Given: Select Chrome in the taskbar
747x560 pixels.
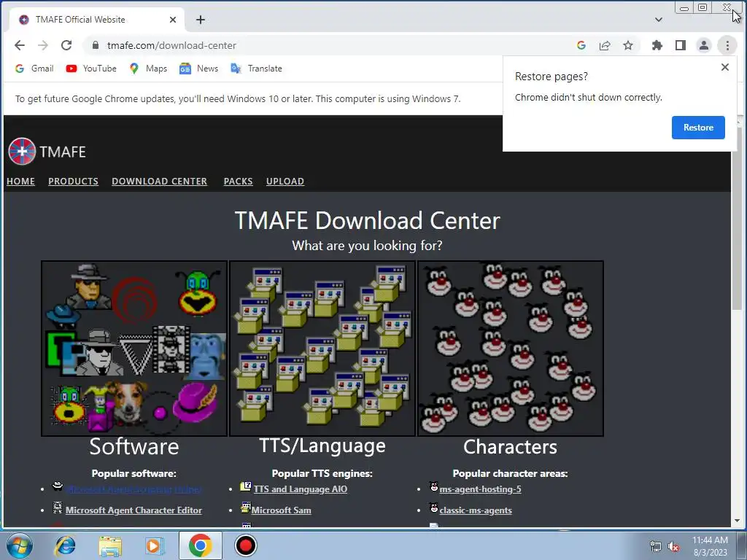Looking at the screenshot, I should click(x=200, y=545).
